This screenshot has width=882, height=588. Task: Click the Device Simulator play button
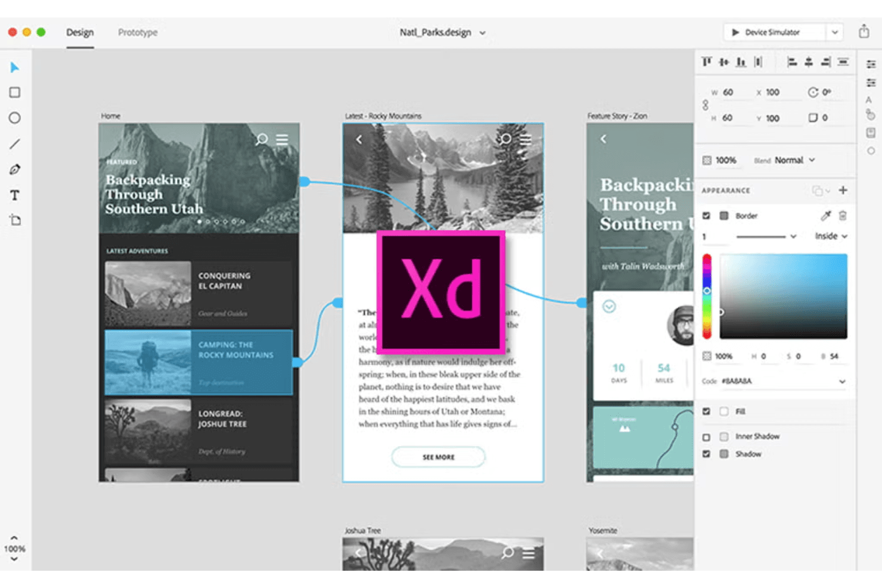(x=735, y=32)
